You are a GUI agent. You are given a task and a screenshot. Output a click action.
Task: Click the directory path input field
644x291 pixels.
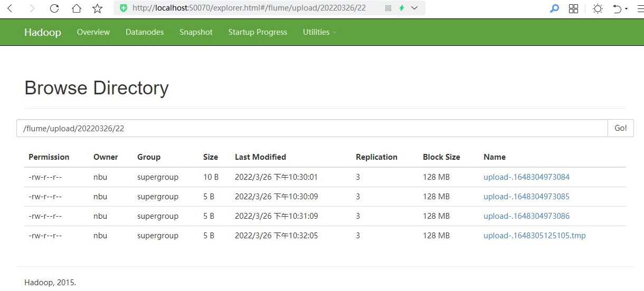point(312,128)
